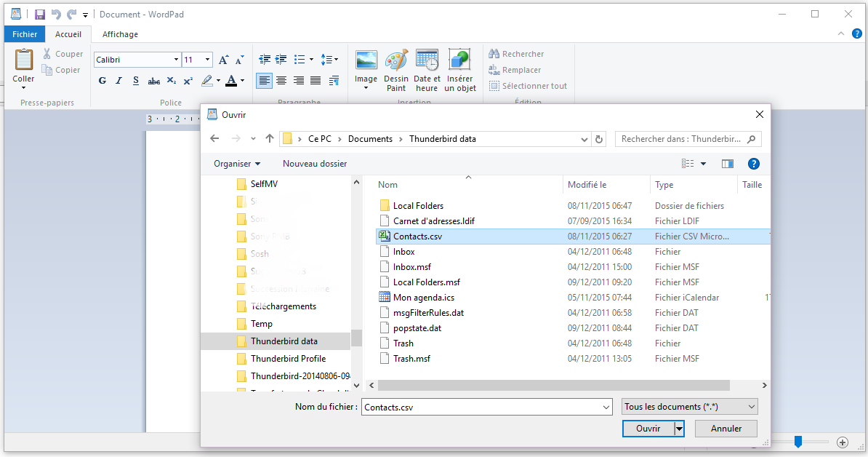Expand the Organiser dropdown menu
The image size is (868, 457).
click(237, 164)
